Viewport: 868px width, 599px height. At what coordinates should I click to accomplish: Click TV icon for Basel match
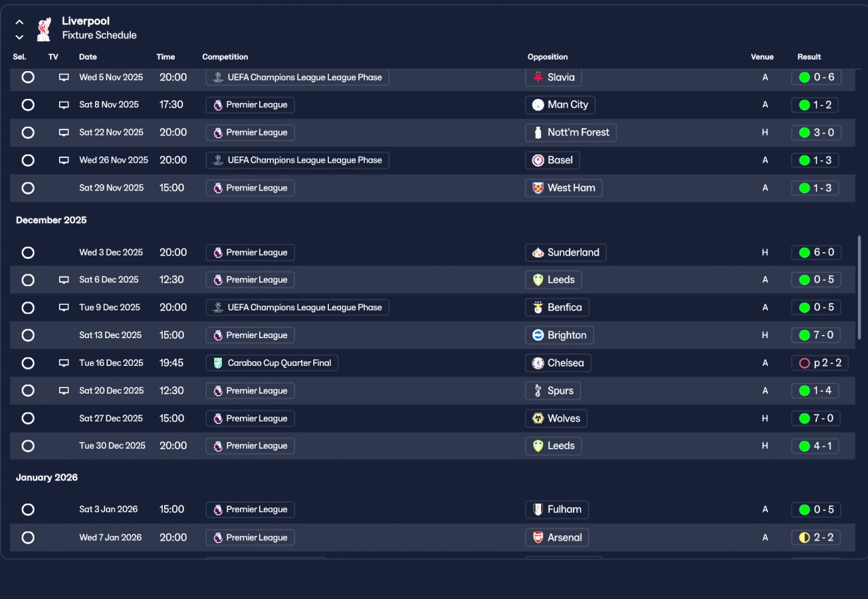pyautogui.click(x=64, y=161)
